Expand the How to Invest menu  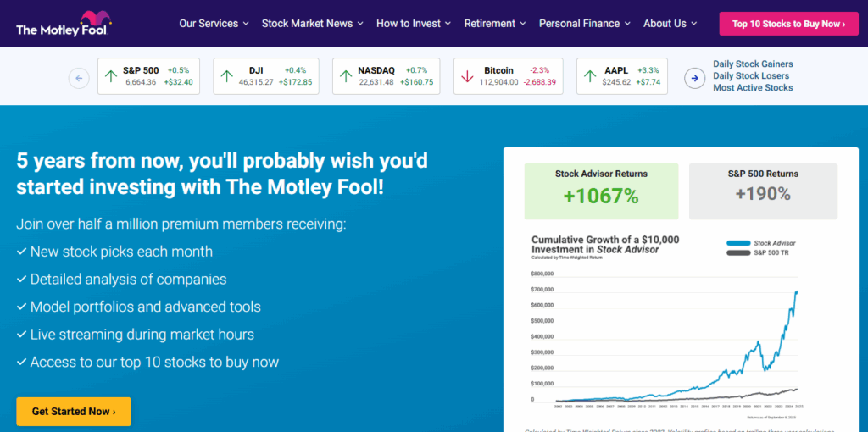(x=414, y=24)
